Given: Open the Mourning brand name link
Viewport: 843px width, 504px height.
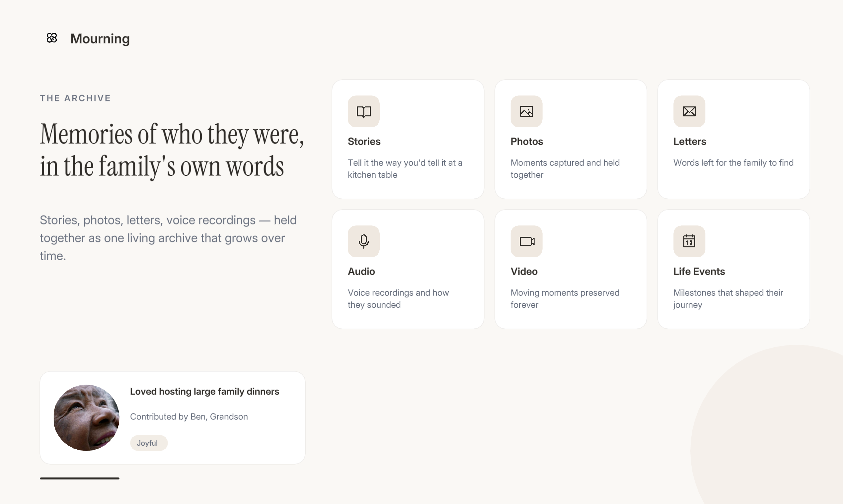Looking at the screenshot, I should pos(100,39).
